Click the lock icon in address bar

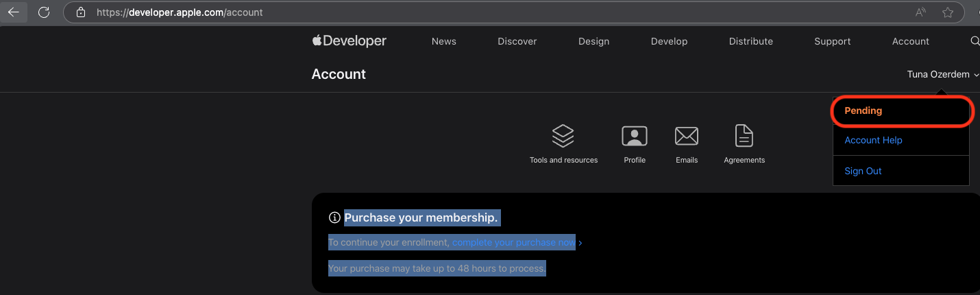pyautogui.click(x=81, y=12)
